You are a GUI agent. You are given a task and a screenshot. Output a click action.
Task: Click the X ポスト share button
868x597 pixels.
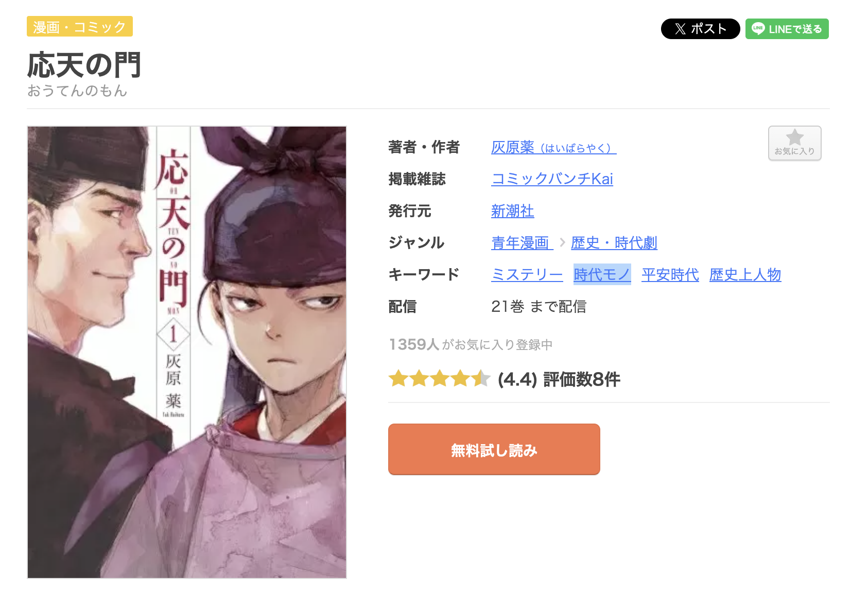click(x=700, y=29)
